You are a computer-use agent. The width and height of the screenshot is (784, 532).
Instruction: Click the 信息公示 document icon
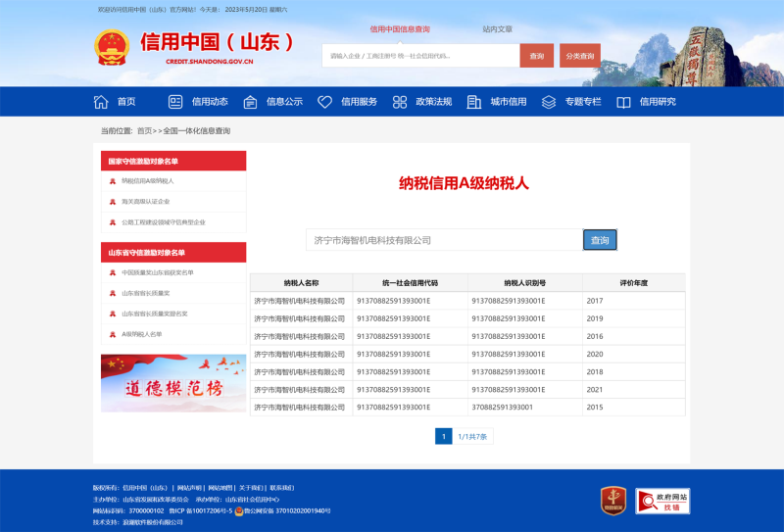point(250,102)
